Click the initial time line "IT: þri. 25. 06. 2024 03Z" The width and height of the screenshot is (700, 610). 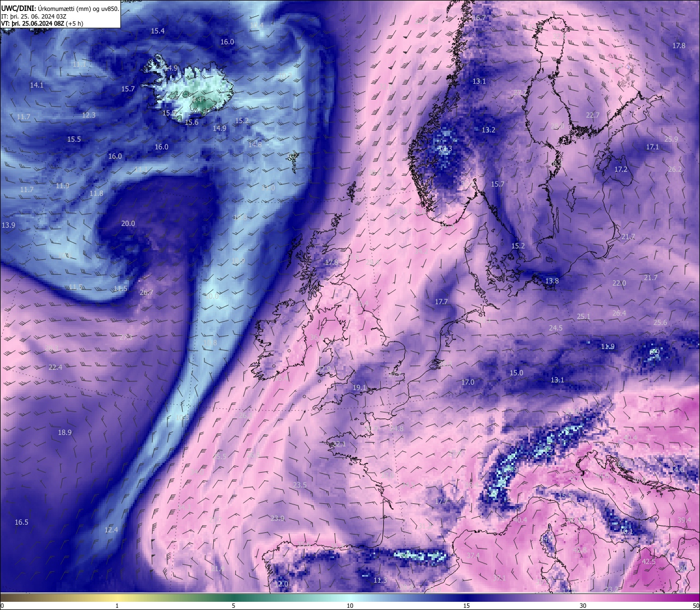pos(34,16)
